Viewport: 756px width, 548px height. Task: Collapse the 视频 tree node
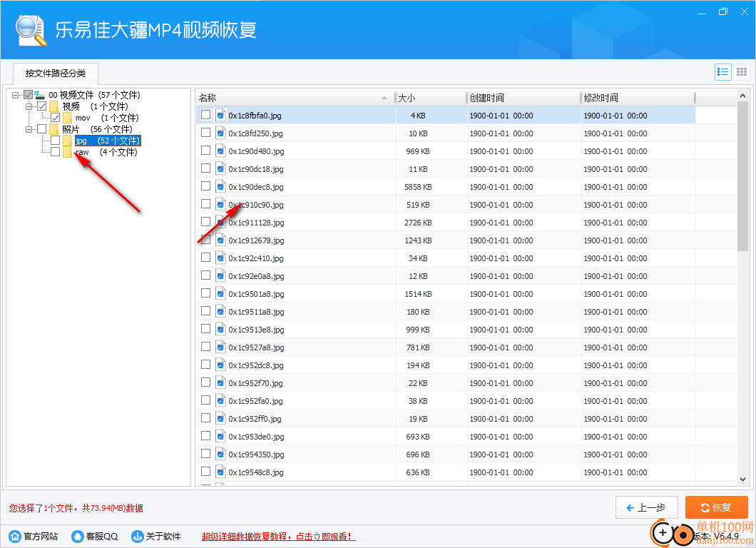click(x=29, y=106)
